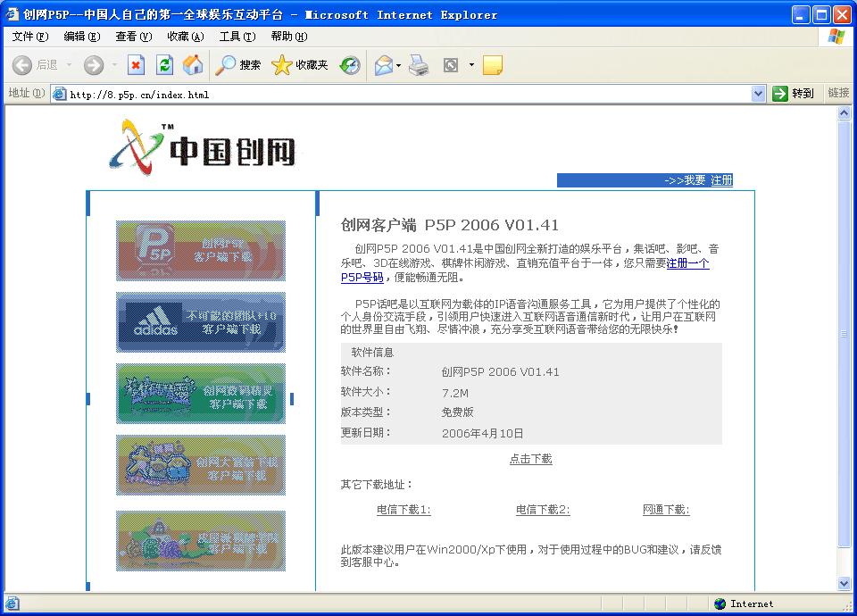Open the 文件(F) menu
Screen dimensions: 857x616
pos(30,37)
